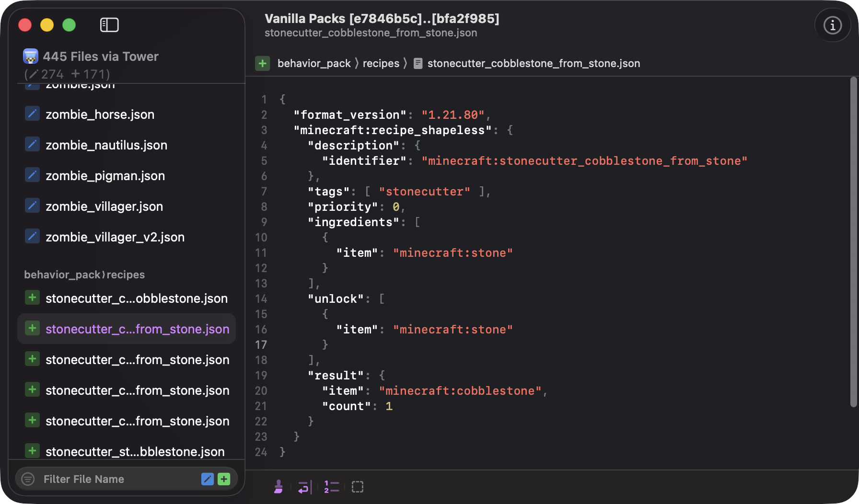Click the dashed selection square icon
The height and width of the screenshot is (504, 859).
(358, 487)
